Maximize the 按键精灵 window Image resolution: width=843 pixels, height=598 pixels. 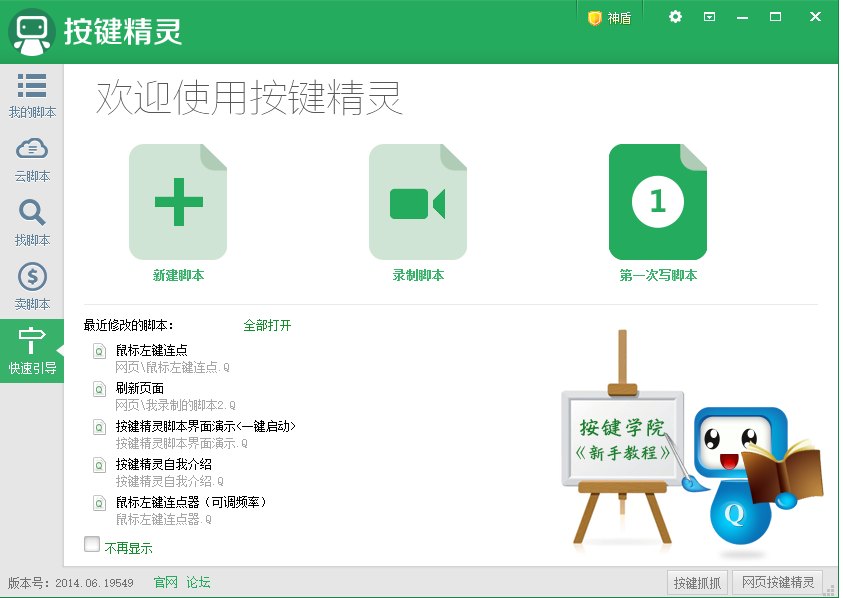(775, 17)
